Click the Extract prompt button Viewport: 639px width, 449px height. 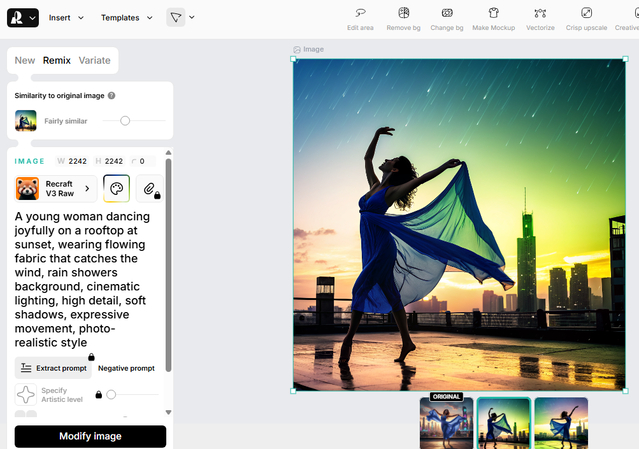pyautogui.click(x=53, y=368)
